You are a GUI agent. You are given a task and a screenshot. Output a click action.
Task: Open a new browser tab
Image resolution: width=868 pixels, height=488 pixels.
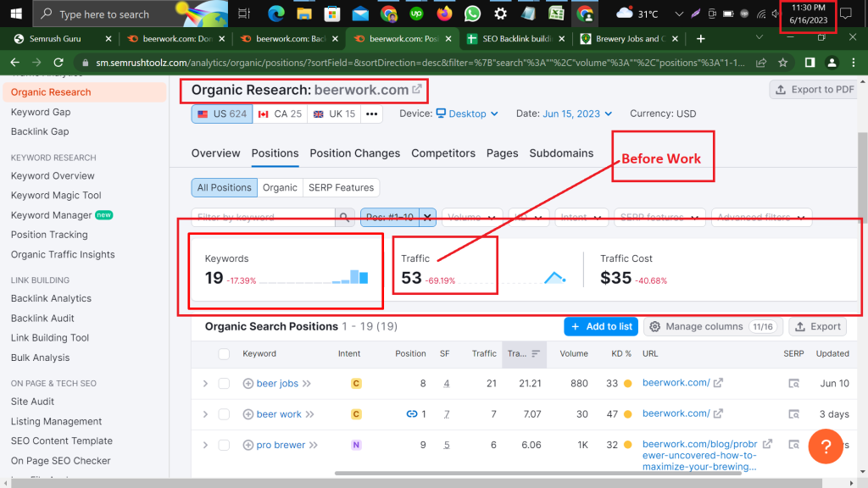tap(701, 39)
